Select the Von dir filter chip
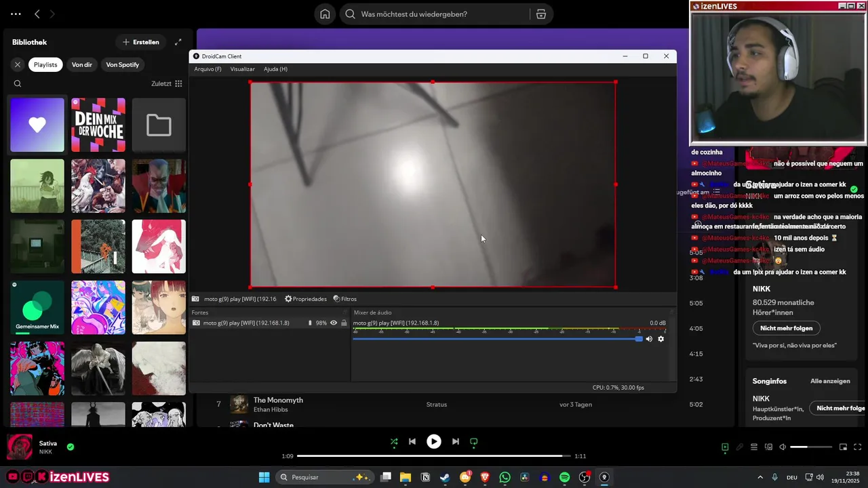The height and width of the screenshot is (488, 868). point(82,64)
